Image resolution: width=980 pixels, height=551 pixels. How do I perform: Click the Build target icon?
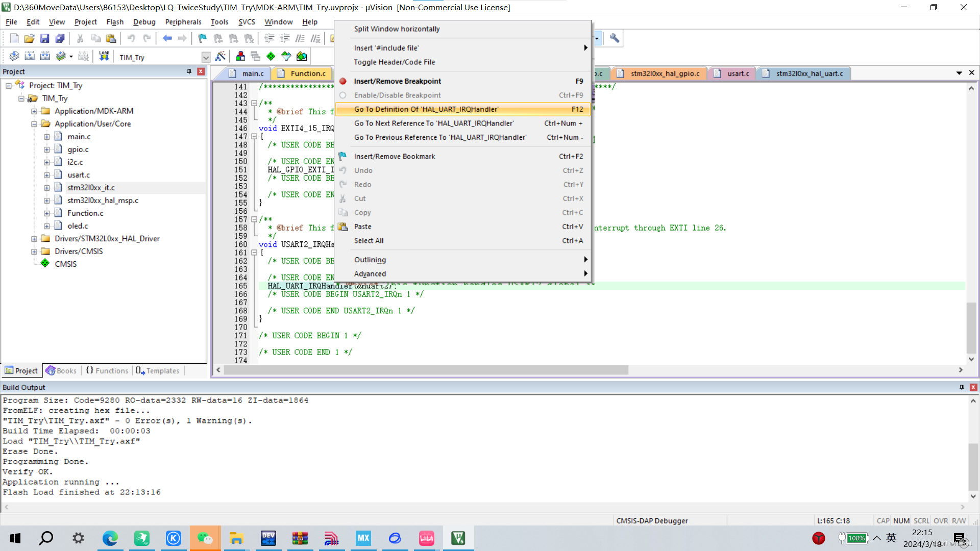coord(30,56)
